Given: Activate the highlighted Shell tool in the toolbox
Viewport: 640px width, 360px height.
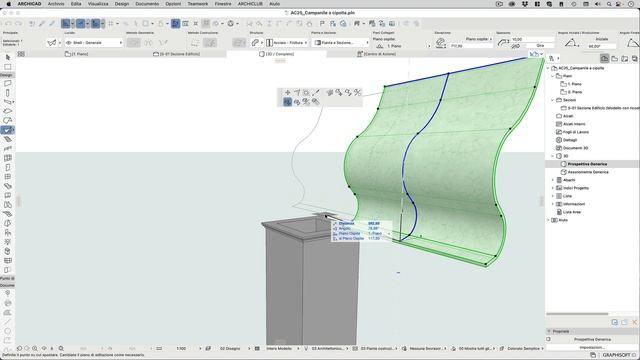Looking at the screenshot, I should click(8, 130).
